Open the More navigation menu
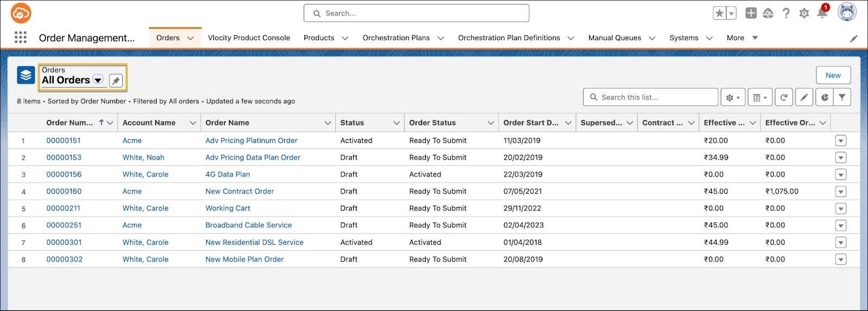 [742, 37]
